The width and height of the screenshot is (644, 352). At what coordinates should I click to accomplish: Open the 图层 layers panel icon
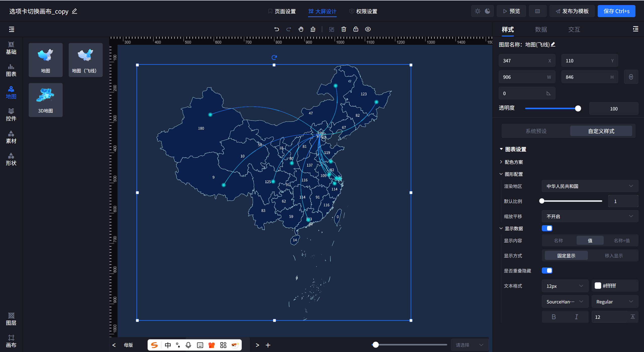coord(11,319)
